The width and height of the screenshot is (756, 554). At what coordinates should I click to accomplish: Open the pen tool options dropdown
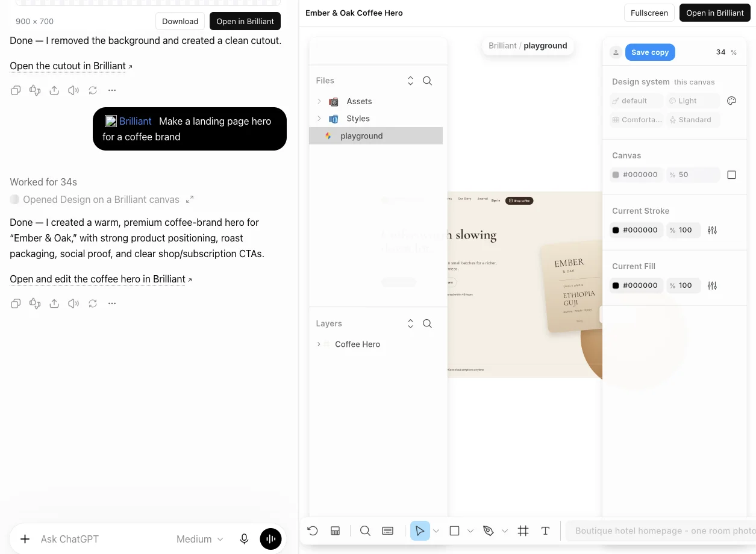pos(505,531)
